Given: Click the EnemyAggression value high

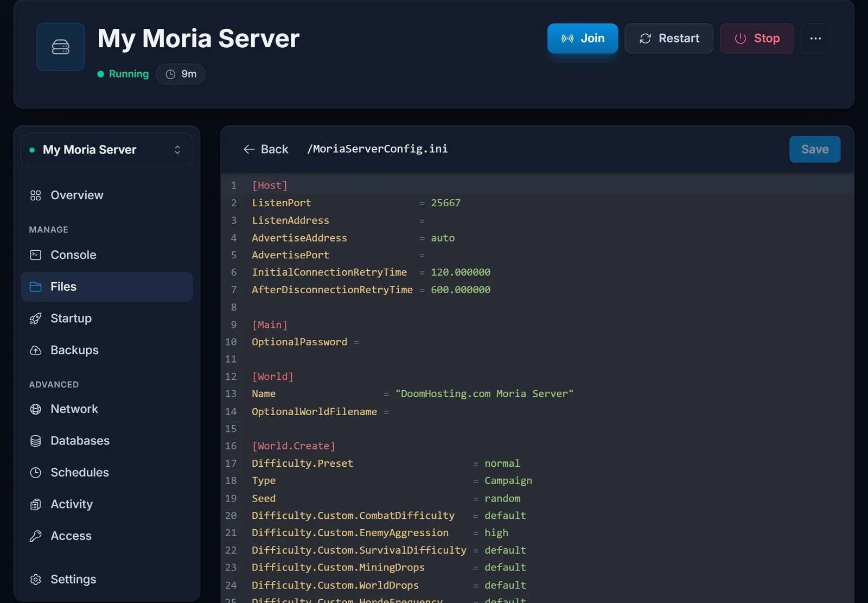Looking at the screenshot, I should coord(496,533).
